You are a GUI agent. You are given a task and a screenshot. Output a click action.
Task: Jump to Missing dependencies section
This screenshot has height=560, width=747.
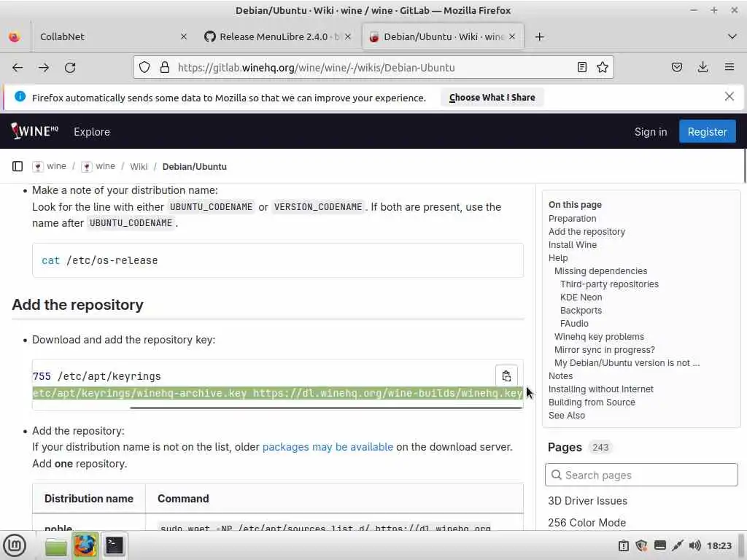pos(601,271)
